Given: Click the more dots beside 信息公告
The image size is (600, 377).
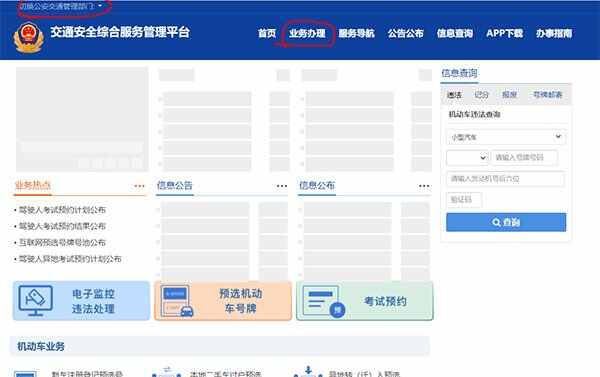Looking at the screenshot, I should point(282,186).
